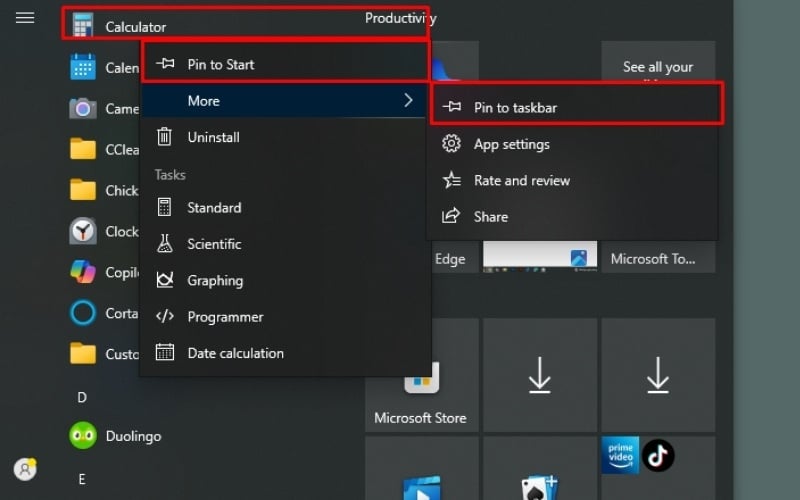This screenshot has height=500, width=800.
Task: Launch the Cortana circle icon
Action: [x=83, y=313]
